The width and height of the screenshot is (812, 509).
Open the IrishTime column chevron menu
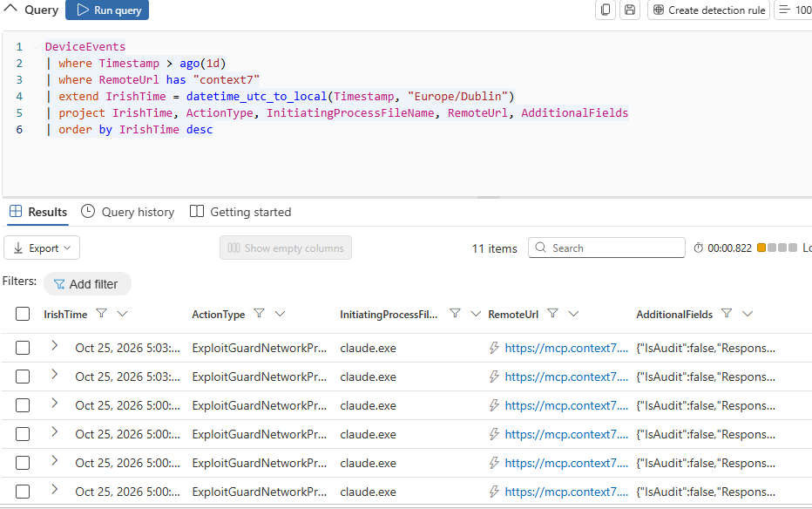point(122,313)
